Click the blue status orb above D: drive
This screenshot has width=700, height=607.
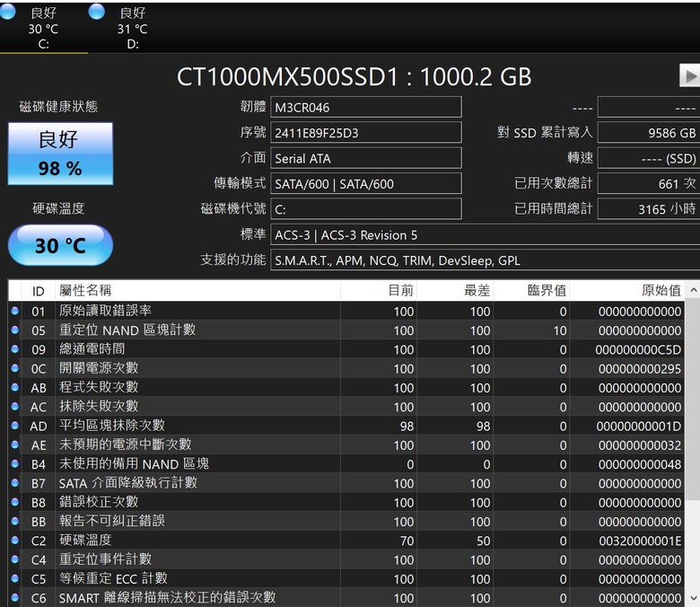[96, 11]
